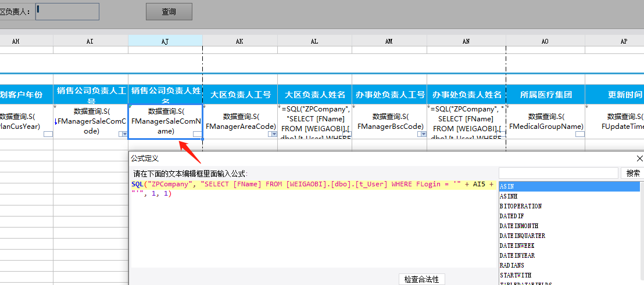
Task: Select the FManagerSaleComName data cell
Action: (165, 121)
